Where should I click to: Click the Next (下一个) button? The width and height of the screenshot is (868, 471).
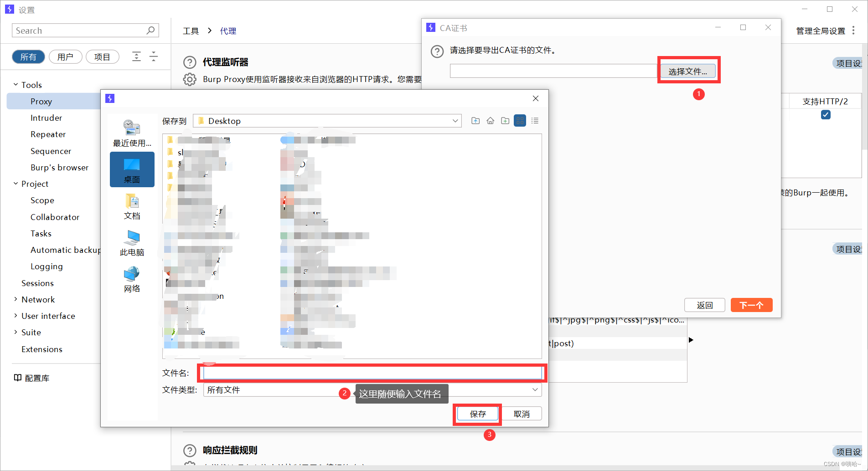point(751,305)
